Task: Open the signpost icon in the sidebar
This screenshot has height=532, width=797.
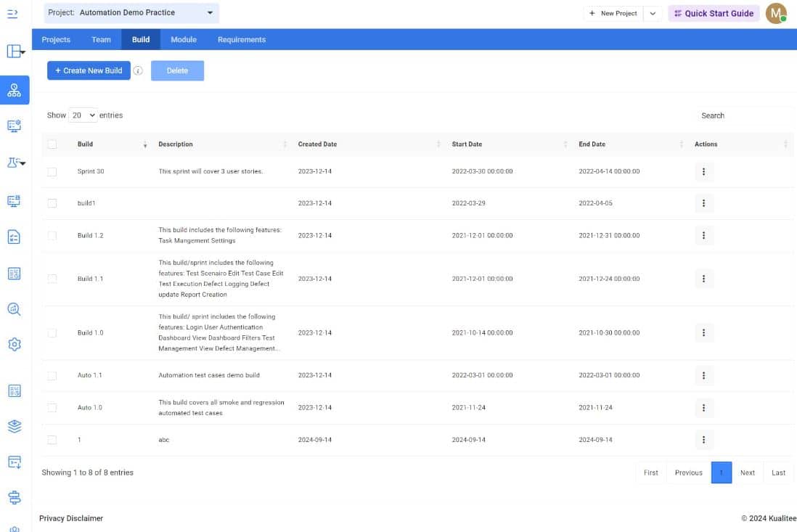Action: pos(15,497)
